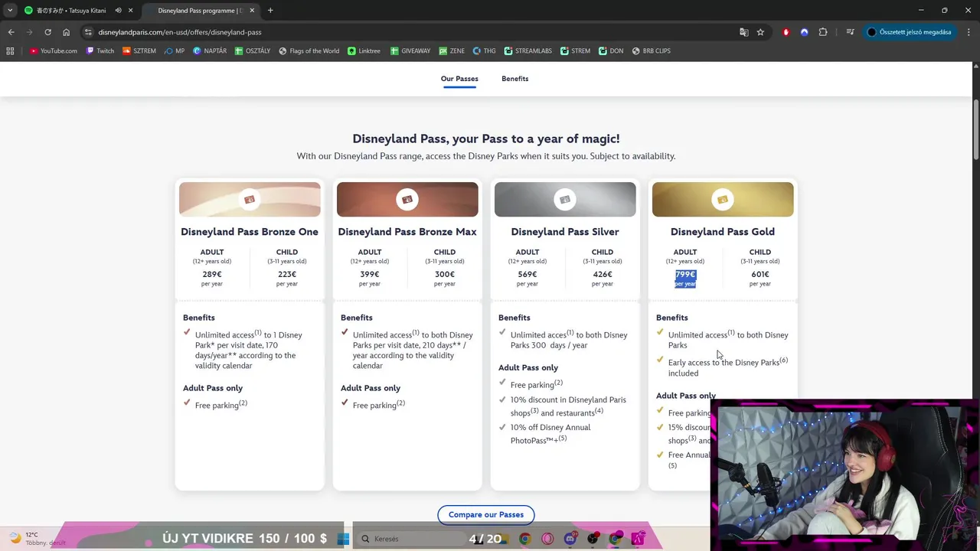Image resolution: width=980 pixels, height=551 pixels.
Task: Open the STREAMLABS bookmark
Action: point(528,51)
